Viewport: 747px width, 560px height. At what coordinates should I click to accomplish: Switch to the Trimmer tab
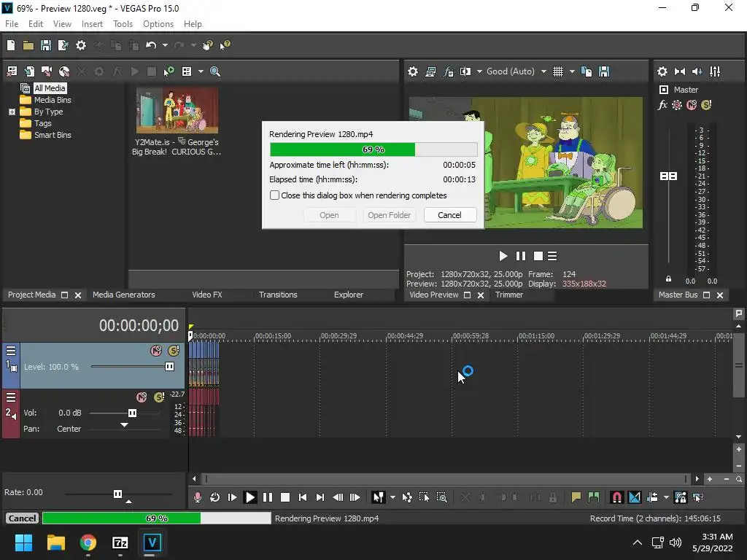(x=508, y=295)
